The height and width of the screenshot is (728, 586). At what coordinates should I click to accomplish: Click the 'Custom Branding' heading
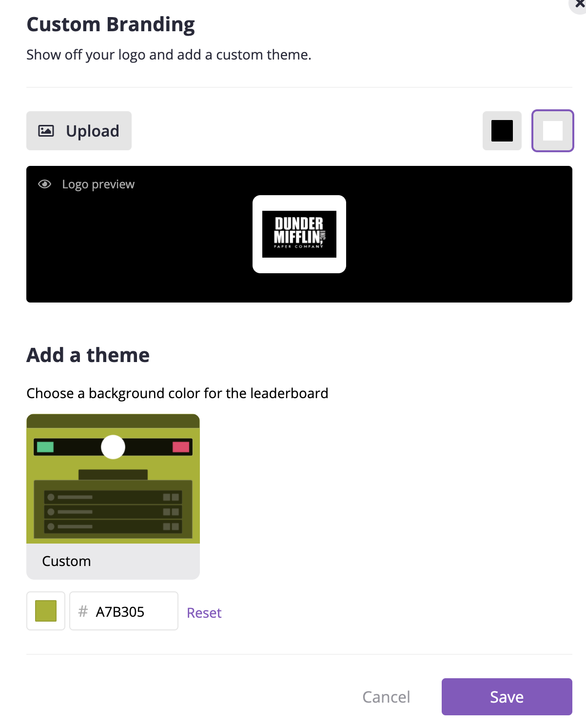click(111, 24)
